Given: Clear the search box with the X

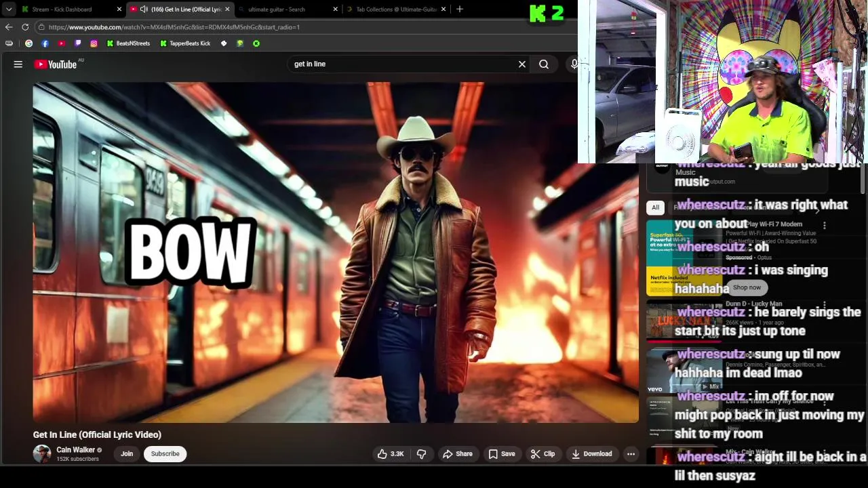Looking at the screenshot, I should 522,64.
